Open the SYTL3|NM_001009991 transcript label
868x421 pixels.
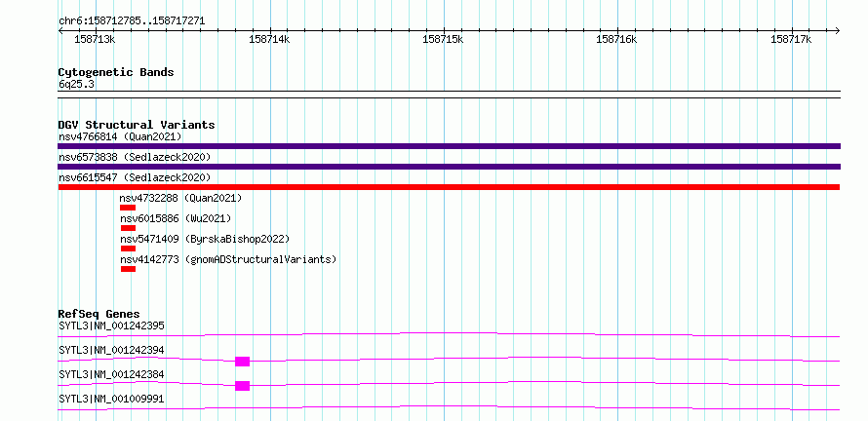tap(111, 399)
